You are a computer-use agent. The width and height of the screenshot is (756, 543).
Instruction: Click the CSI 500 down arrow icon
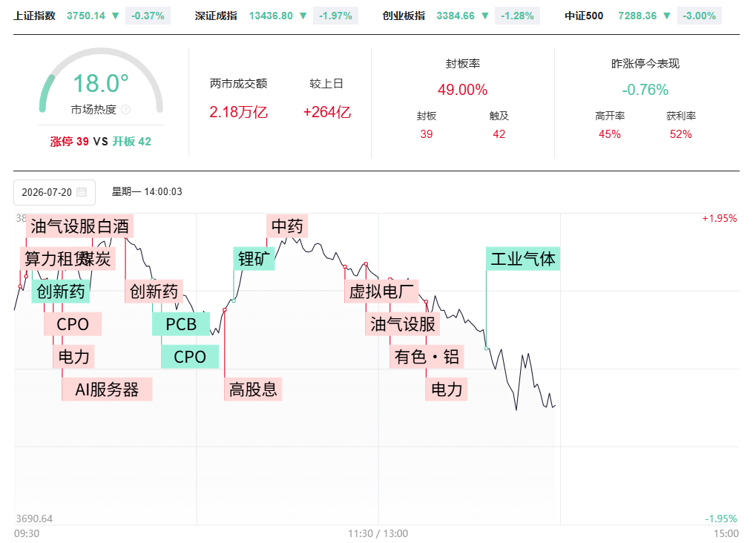click(x=667, y=16)
